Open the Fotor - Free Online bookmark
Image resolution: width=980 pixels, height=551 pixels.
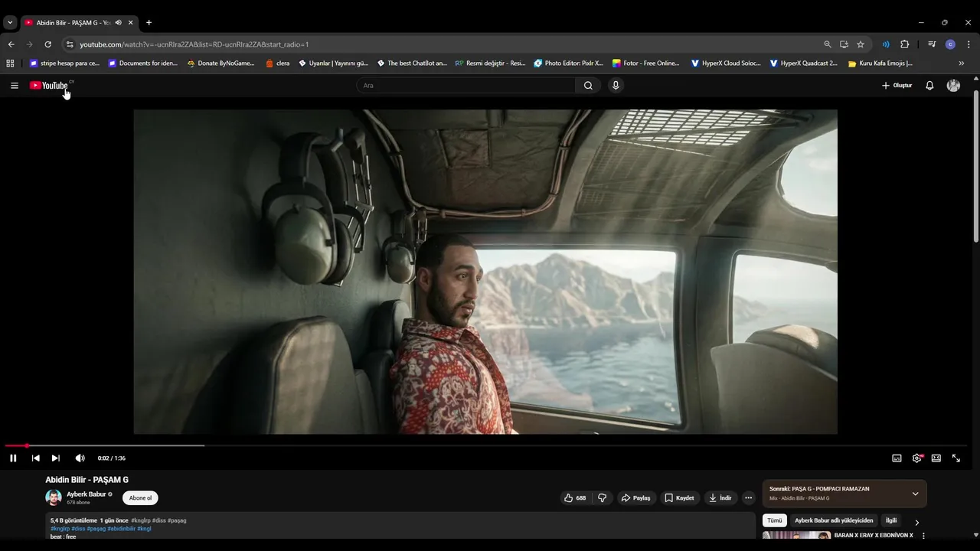coord(647,64)
